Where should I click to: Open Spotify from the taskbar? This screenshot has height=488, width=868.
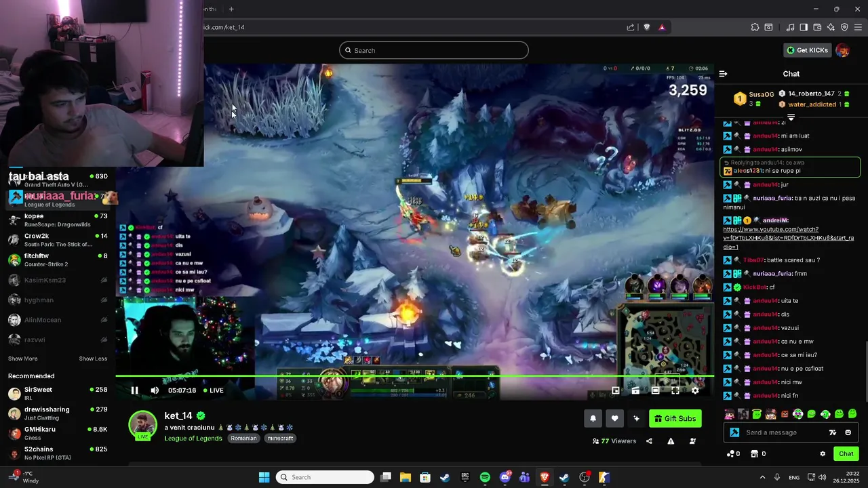click(485, 477)
